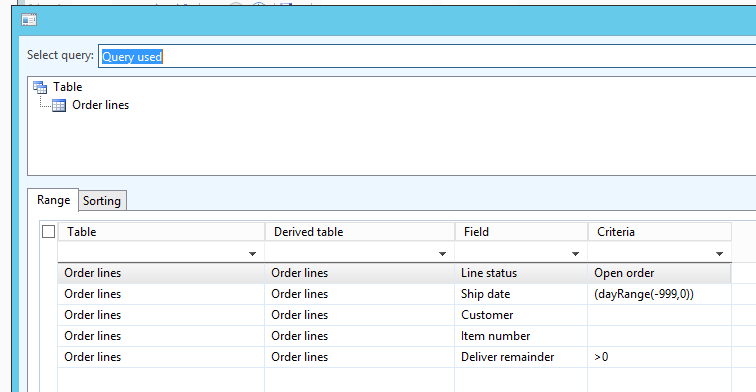Select the Deliver remainder field cell
This screenshot has height=392, width=756.
click(521, 357)
